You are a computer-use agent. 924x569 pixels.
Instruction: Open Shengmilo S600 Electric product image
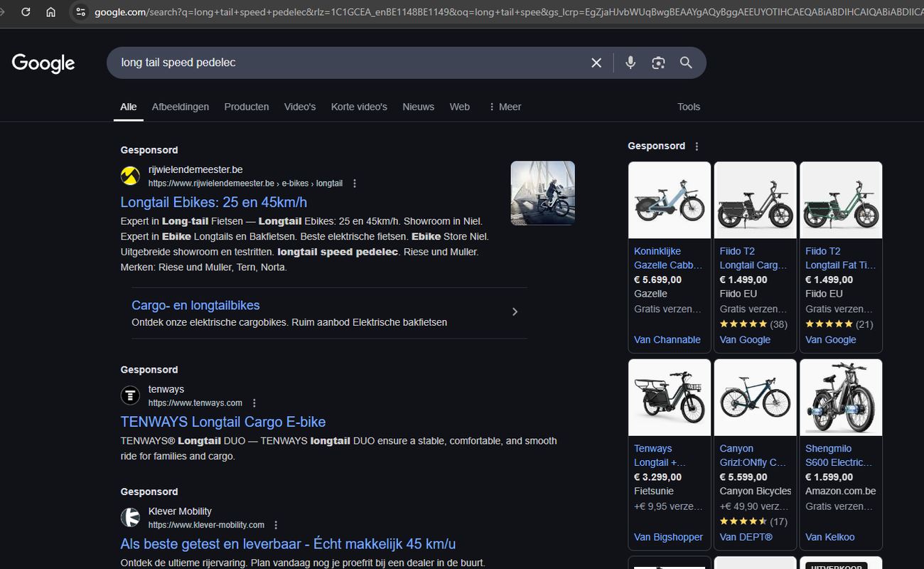point(841,398)
